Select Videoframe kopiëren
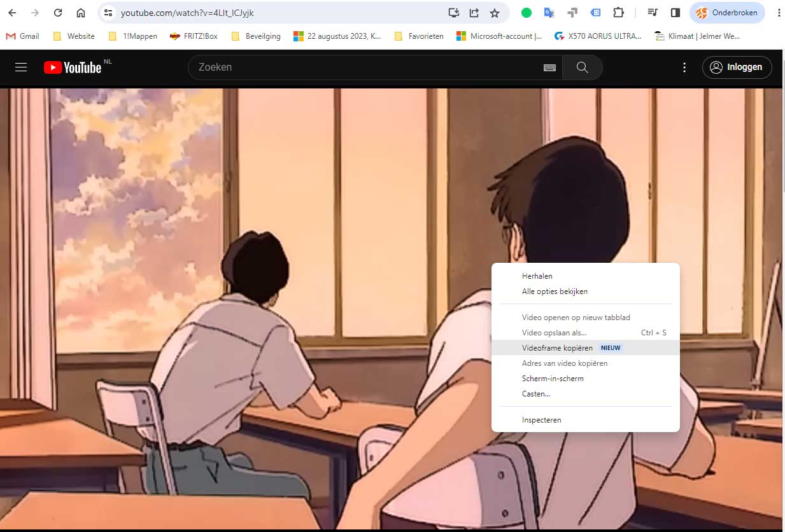The width and height of the screenshot is (785, 532). [x=586, y=348]
